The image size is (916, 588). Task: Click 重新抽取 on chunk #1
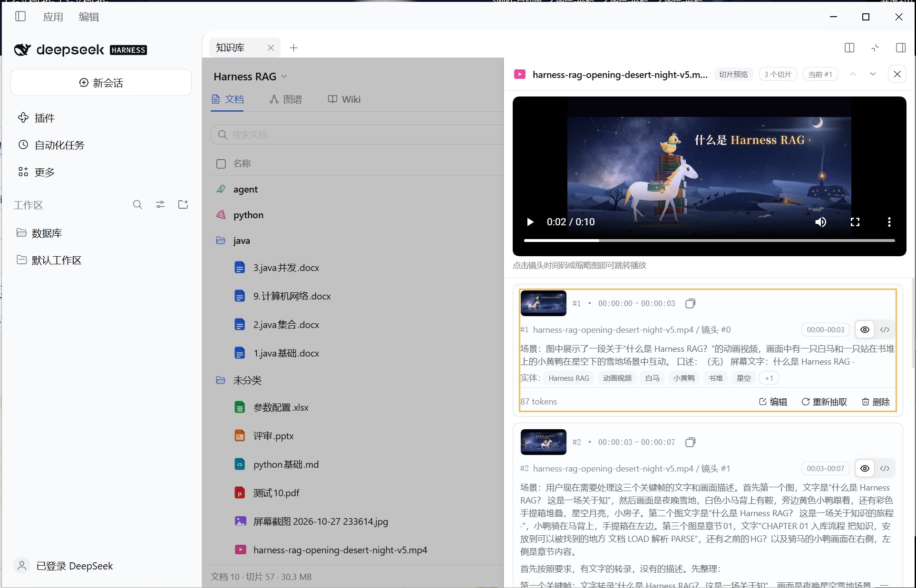tap(824, 402)
